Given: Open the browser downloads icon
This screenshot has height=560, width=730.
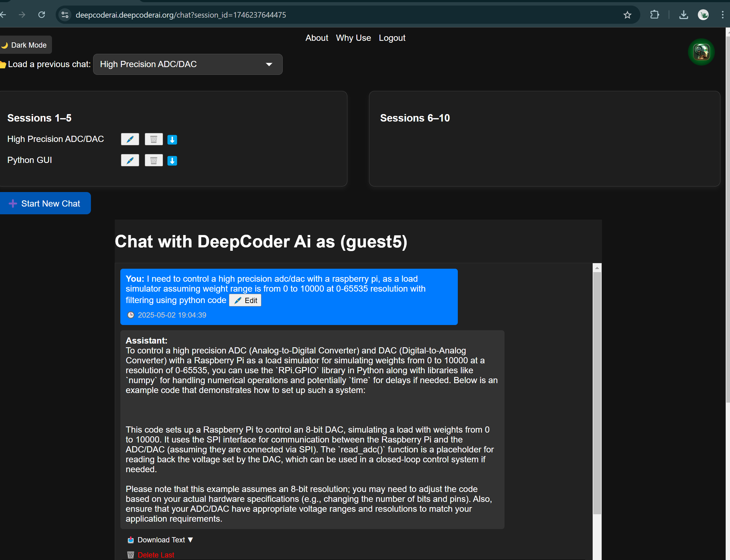Looking at the screenshot, I should click(x=683, y=15).
